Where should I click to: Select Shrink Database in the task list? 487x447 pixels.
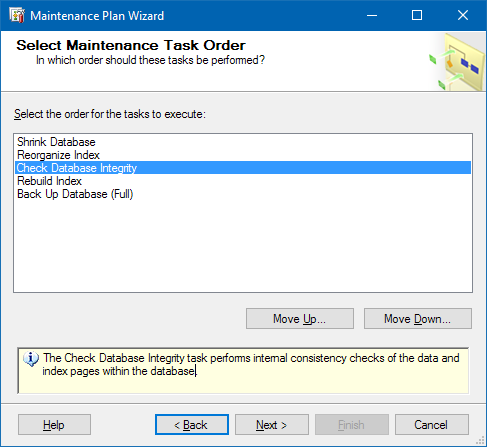[243, 142]
